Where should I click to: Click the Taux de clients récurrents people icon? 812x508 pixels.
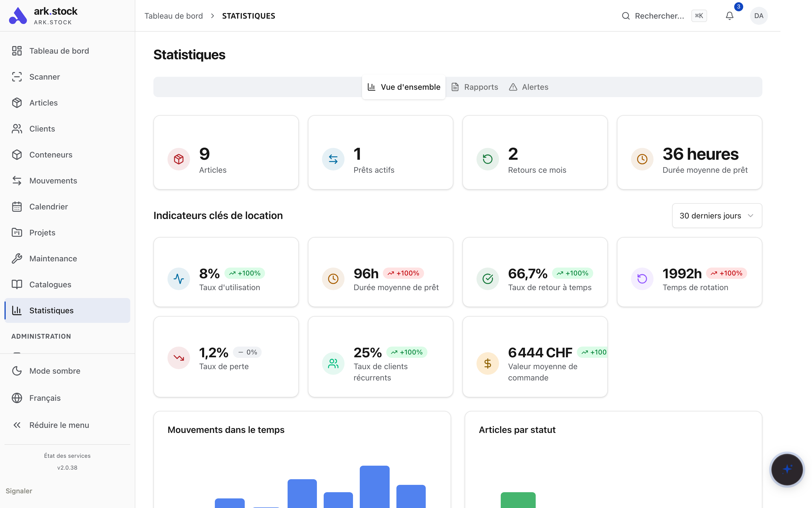point(333,363)
